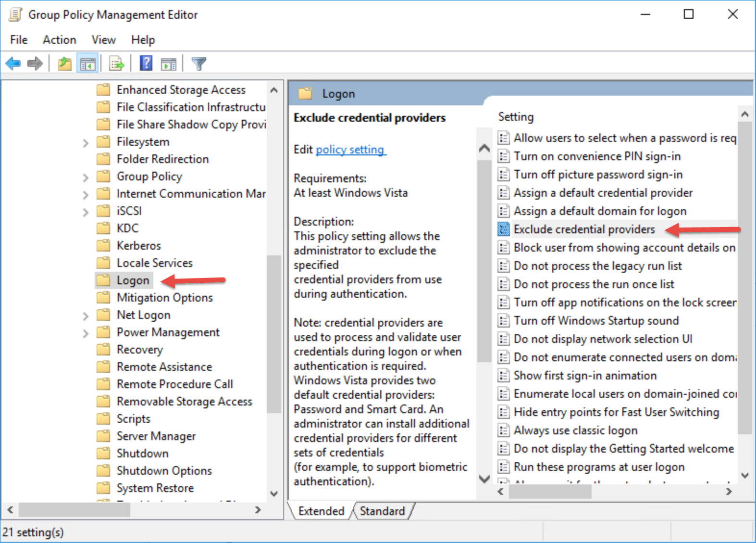Viewport: 756px width, 543px height.
Task: Toggle Show/Hide Console Tree icon
Action: (87, 63)
